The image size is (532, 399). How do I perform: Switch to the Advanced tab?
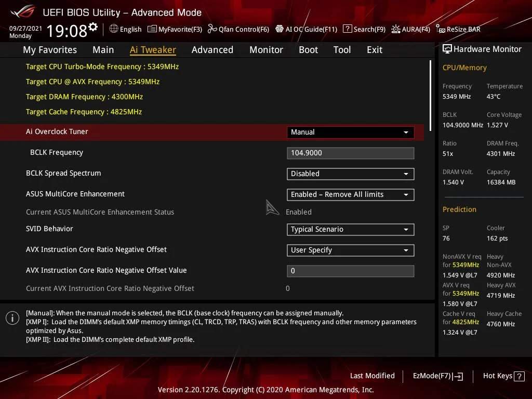point(212,49)
